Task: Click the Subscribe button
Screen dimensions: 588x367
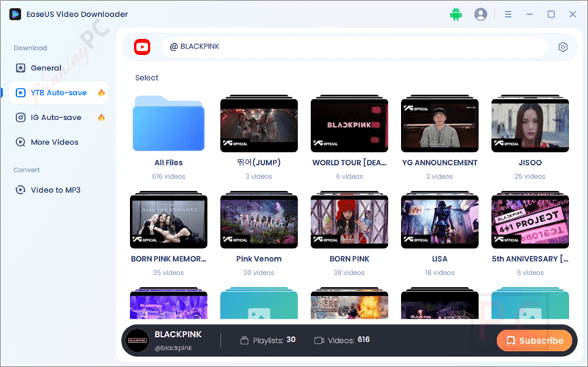Action: [x=534, y=341]
